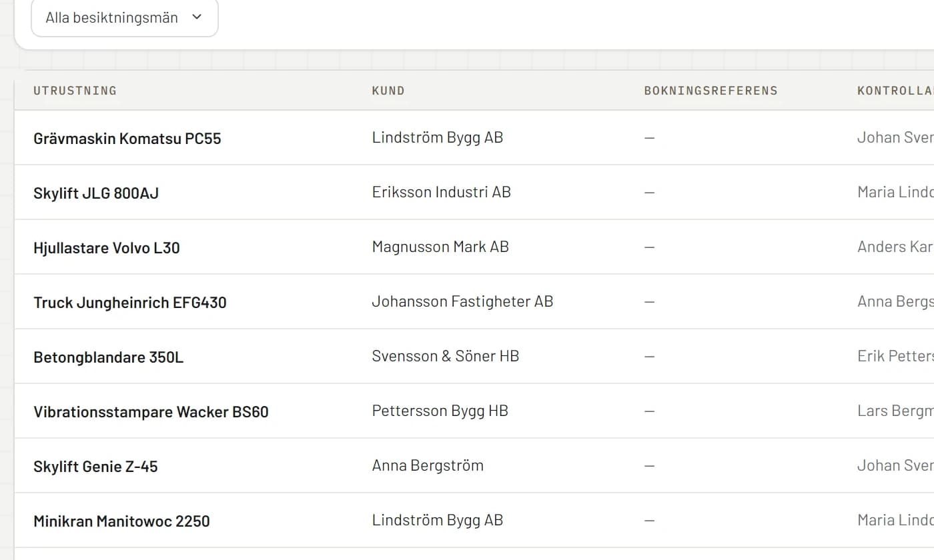This screenshot has height=560, width=934.
Task: Click Vibrationsstampare Wacker BS60 equipment
Action: 151,411
